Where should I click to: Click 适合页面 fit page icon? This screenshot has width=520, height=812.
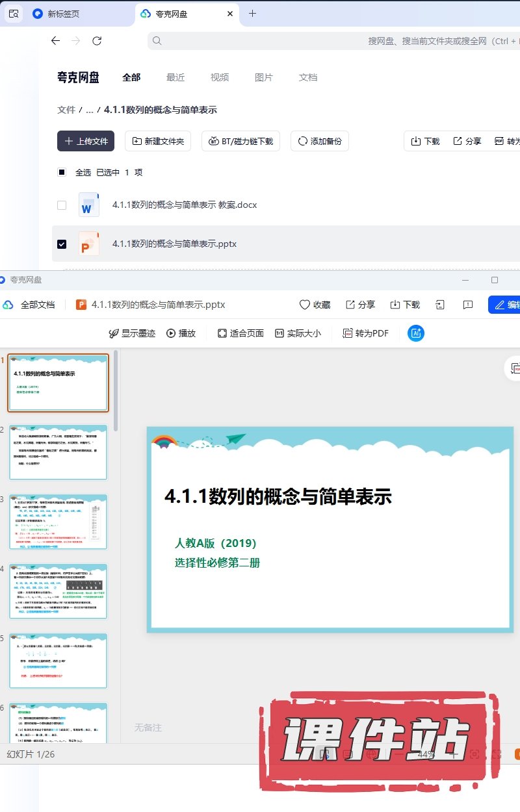tap(222, 333)
